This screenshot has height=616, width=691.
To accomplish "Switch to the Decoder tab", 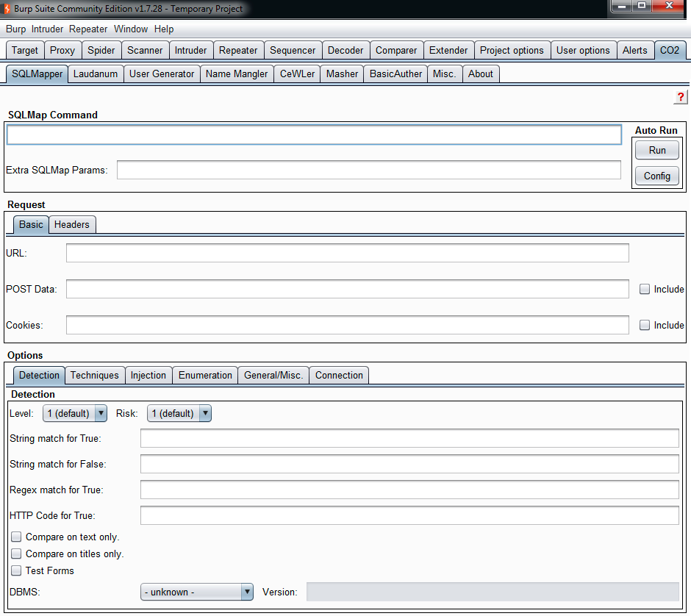I will pos(346,50).
